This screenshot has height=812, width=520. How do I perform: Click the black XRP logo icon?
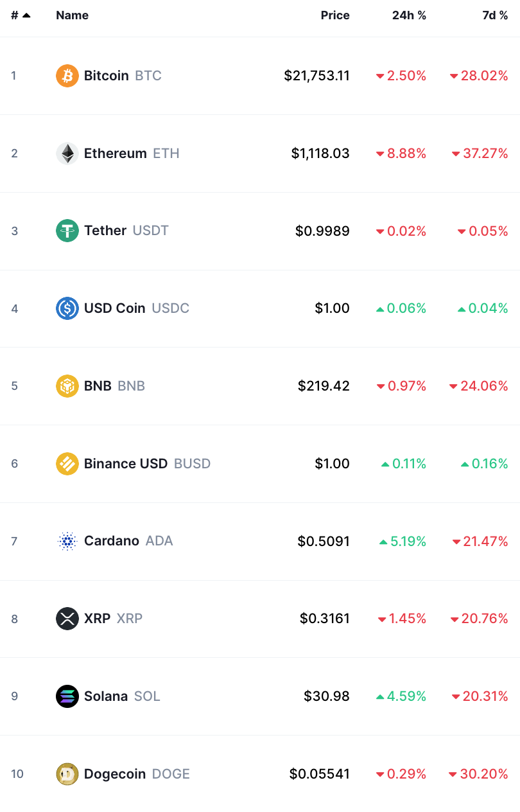(67, 619)
